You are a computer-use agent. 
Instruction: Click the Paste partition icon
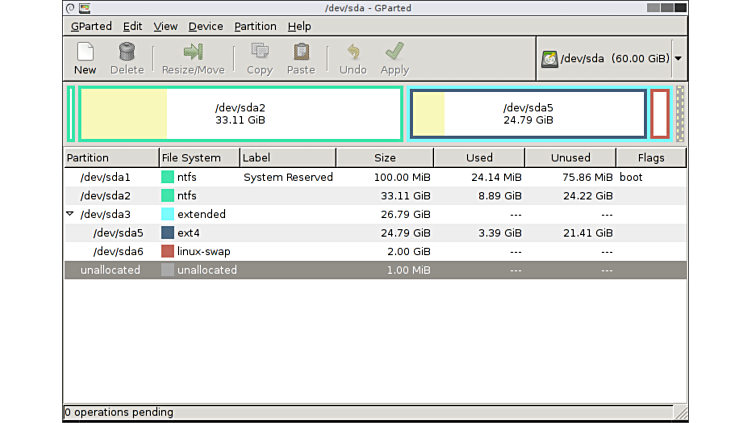click(x=301, y=52)
